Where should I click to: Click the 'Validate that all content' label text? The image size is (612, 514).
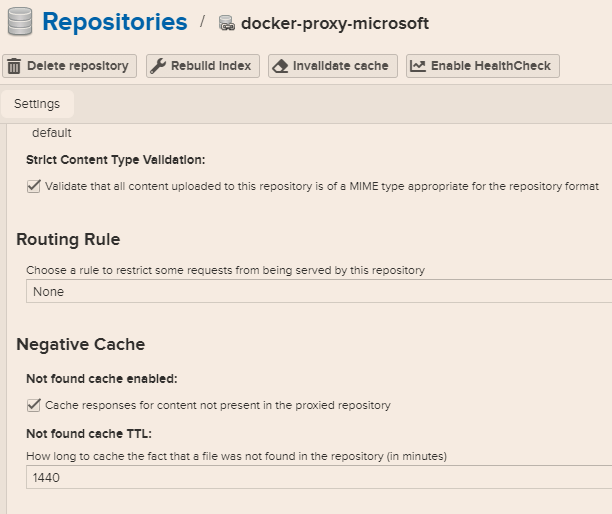click(x=321, y=186)
